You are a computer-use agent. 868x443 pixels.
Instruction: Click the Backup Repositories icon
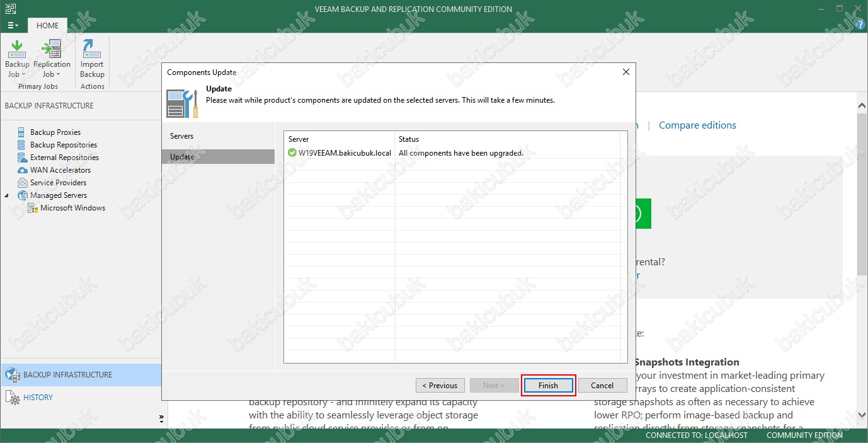22,145
